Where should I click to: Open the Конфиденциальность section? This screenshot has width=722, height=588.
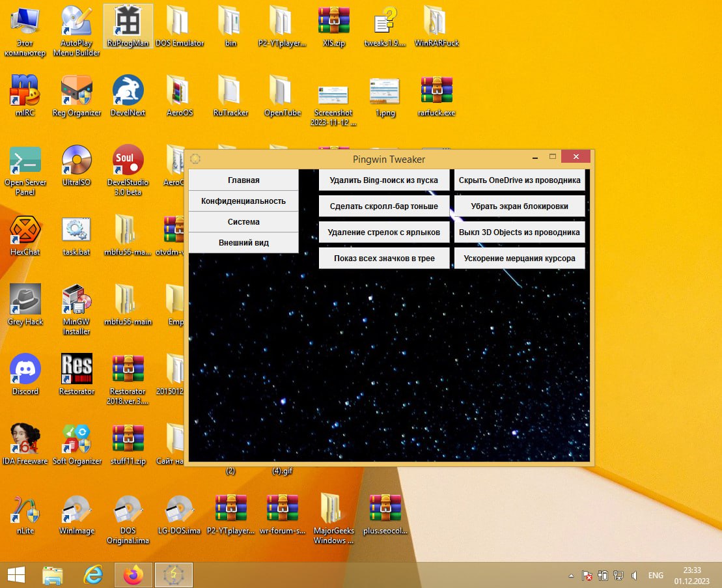click(243, 201)
